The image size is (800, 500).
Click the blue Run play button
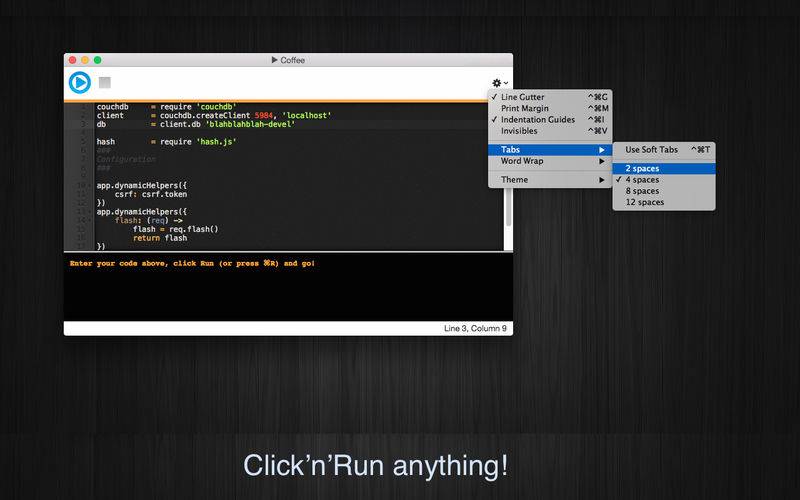80,83
